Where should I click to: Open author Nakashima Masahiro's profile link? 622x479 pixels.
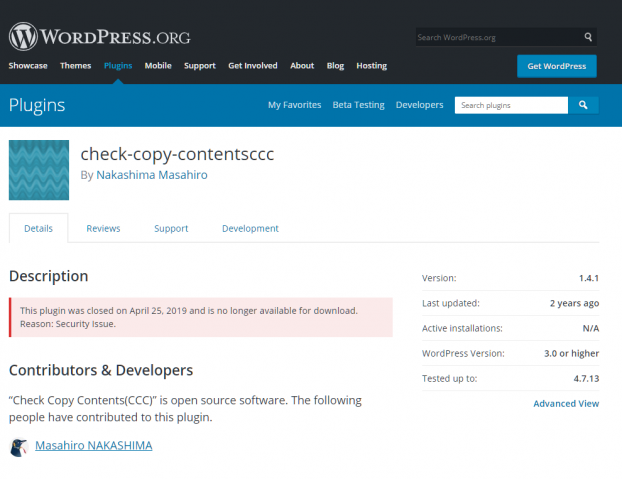(x=152, y=175)
